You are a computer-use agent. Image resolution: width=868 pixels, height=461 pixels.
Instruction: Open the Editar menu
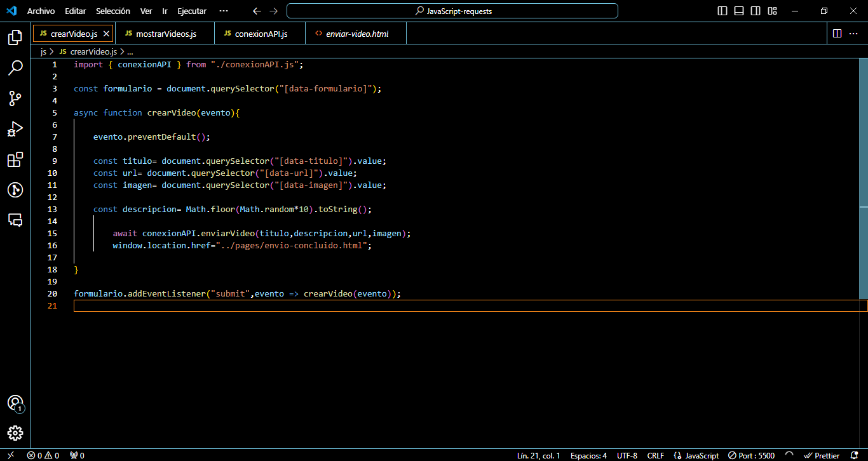[x=76, y=11]
